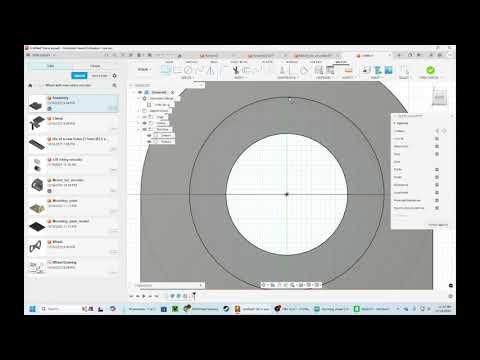Jump timeline to the beginning
This screenshot has height=360, width=480.
point(131,296)
